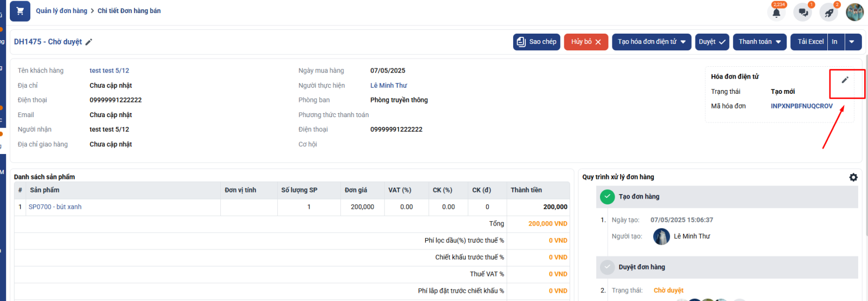The width and height of the screenshot is (868, 301).
Task: Download with Tải Excel button
Action: point(810,42)
